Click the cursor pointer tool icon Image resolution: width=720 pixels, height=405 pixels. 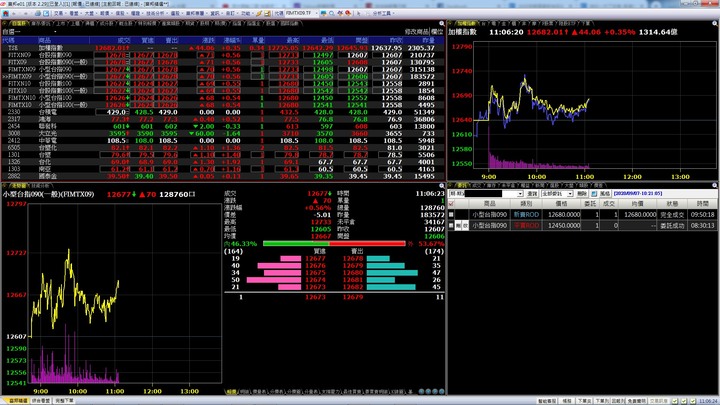pos(358,14)
